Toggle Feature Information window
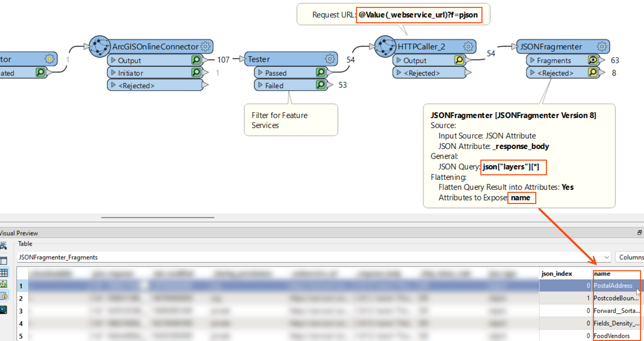 pyautogui.click(x=4, y=296)
